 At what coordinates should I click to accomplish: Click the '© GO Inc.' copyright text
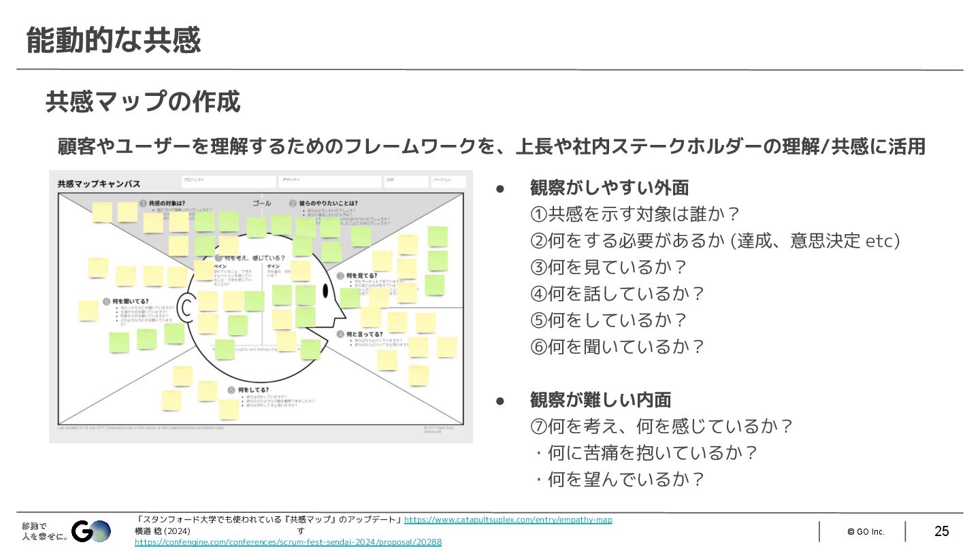pyautogui.click(x=866, y=532)
